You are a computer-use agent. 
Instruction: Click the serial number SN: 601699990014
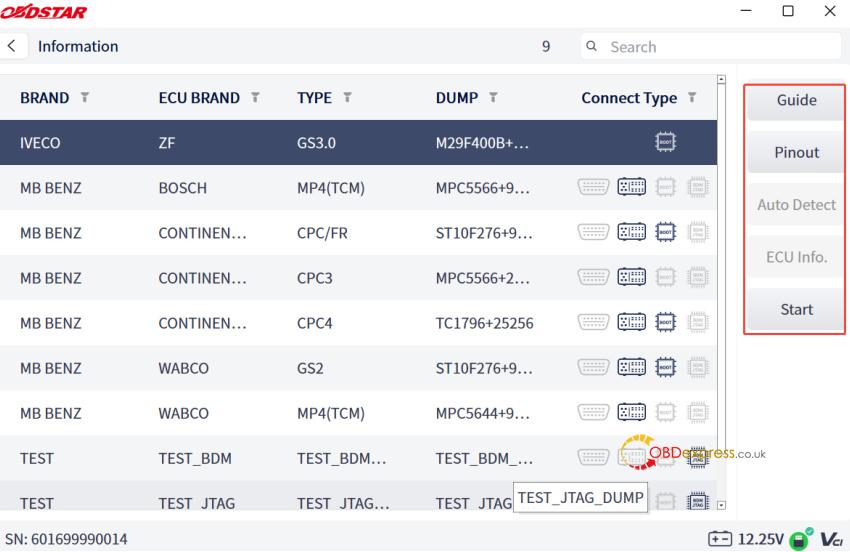click(66, 539)
